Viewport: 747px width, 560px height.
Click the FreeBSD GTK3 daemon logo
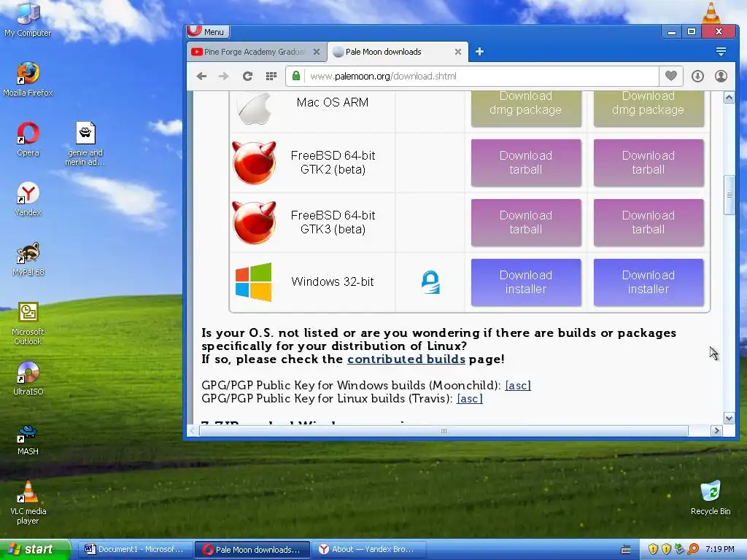pyautogui.click(x=254, y=222)
